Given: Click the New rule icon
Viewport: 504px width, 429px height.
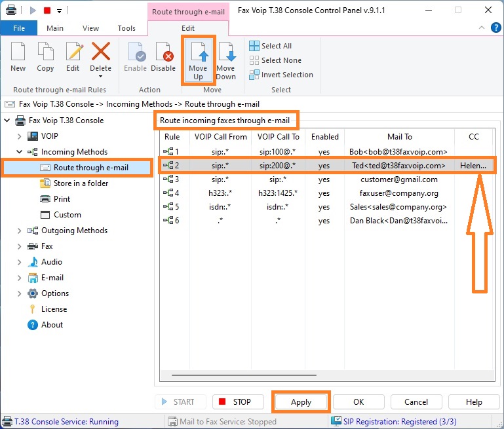Looking at the screenshot, I should [x=18, y=51].
